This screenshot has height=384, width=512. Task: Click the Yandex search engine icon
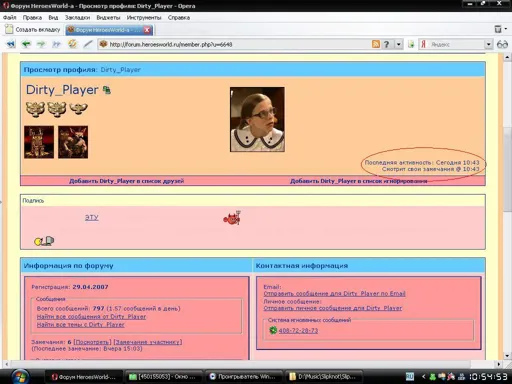pos(423,44)
